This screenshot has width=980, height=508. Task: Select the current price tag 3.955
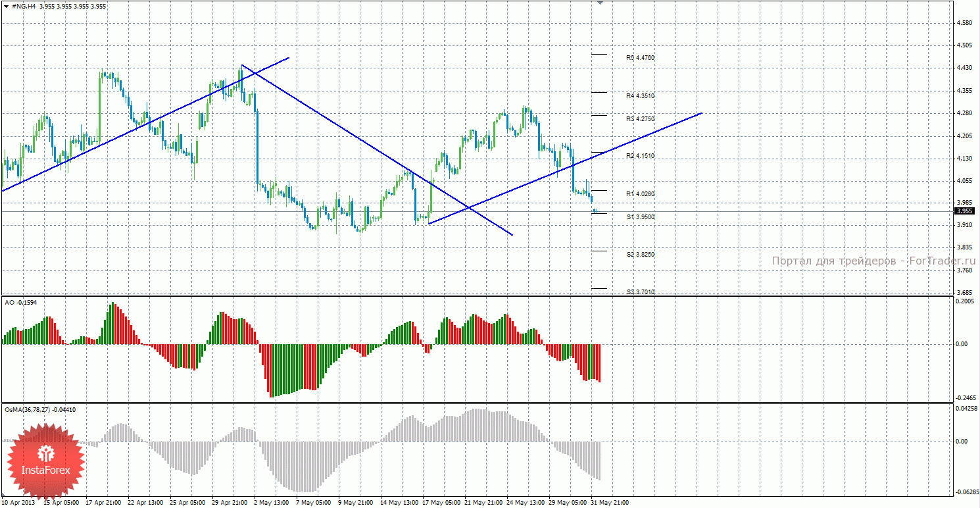pyautogui.click(x=964, y=211)
